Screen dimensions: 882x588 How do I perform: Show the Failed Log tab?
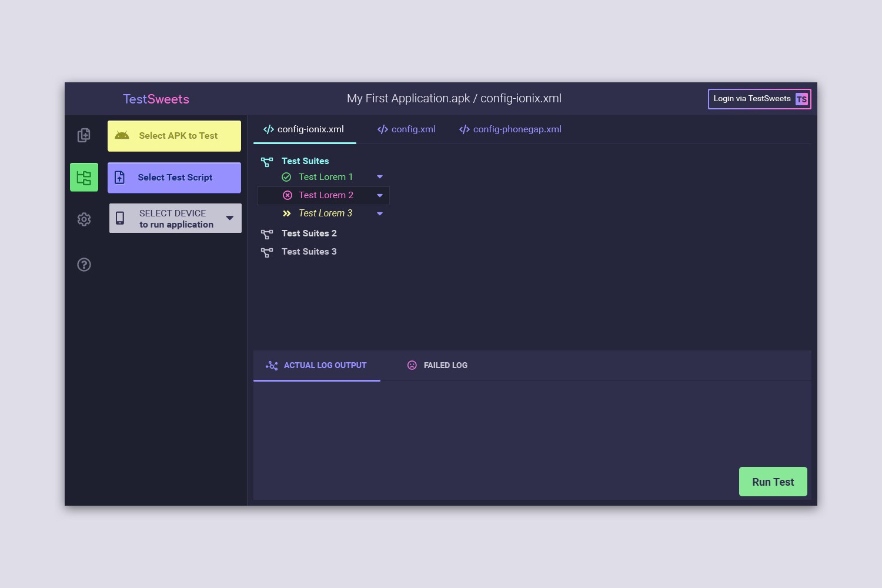pyautogui.click(x=437, y=366)
